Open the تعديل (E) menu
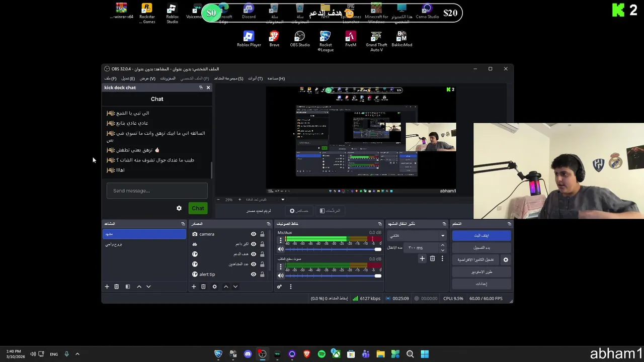This screenshot has width=644, height=362. click(x=128, y=78)
